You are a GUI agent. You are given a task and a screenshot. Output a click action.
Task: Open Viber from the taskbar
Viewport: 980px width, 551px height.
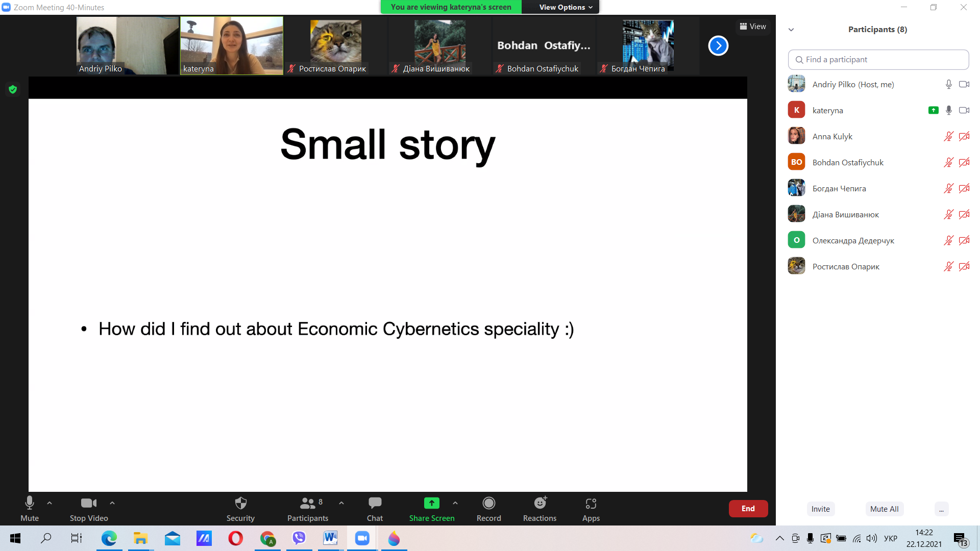299,538
